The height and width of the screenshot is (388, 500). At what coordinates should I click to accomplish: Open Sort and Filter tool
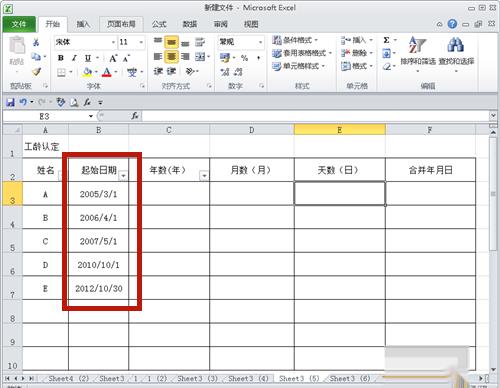pyautogui.click(x=418, y=53)
